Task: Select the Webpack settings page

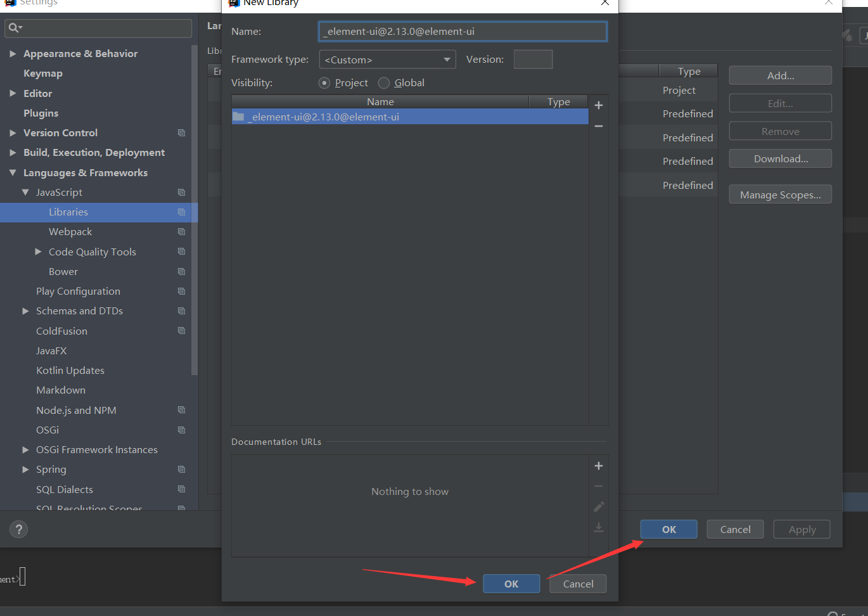Action: (x=70, y=231)
